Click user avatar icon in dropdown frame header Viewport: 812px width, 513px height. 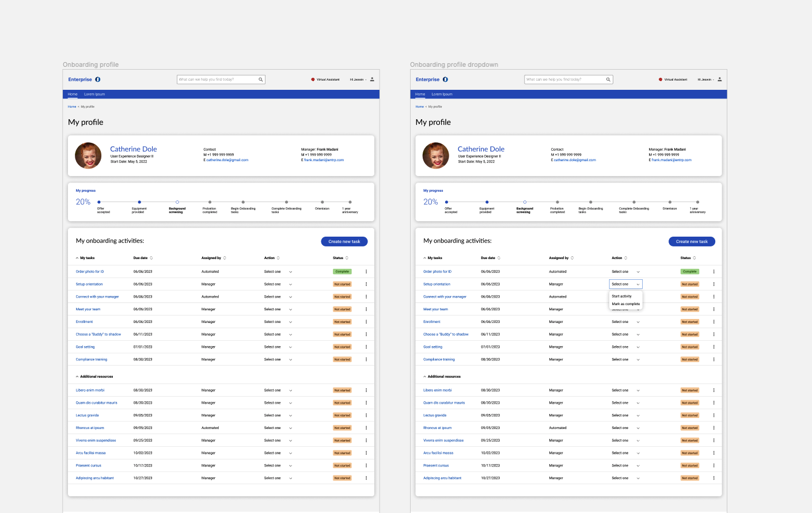(720, 79)
